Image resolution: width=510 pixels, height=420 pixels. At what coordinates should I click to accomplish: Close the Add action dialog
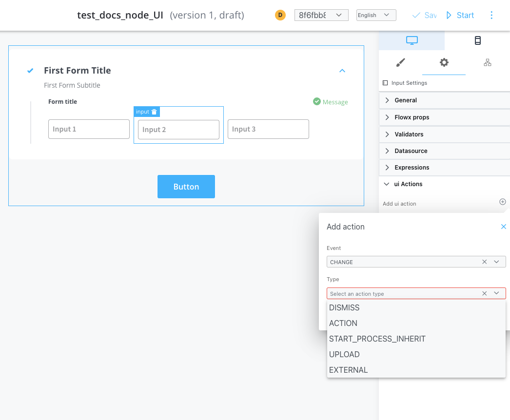(503, 226)
